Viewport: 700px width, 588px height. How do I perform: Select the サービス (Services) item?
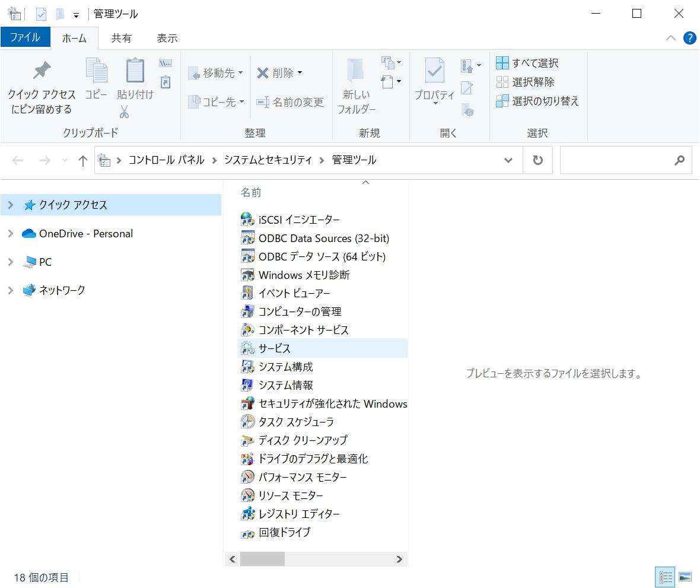323,348
